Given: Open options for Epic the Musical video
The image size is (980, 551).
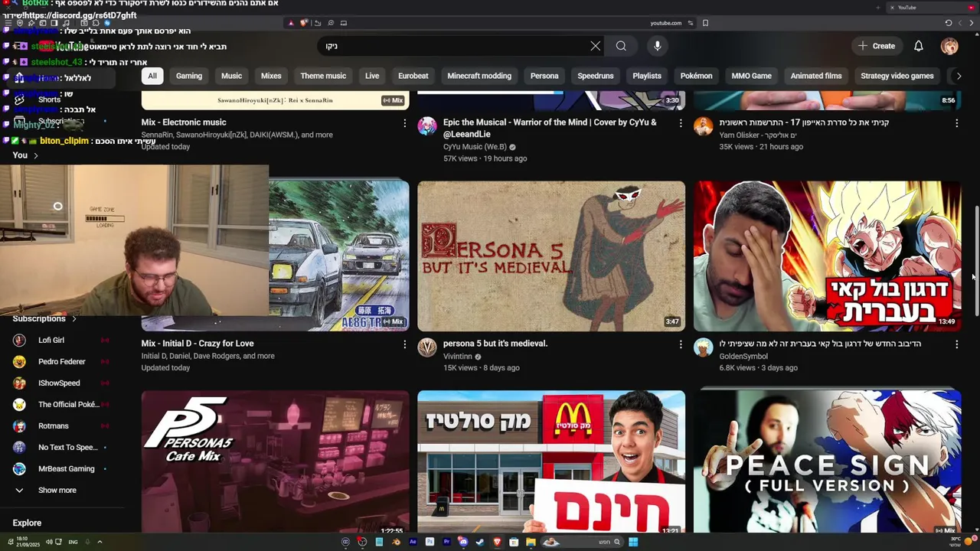Looking at the screenshot, I should point(681,122).
